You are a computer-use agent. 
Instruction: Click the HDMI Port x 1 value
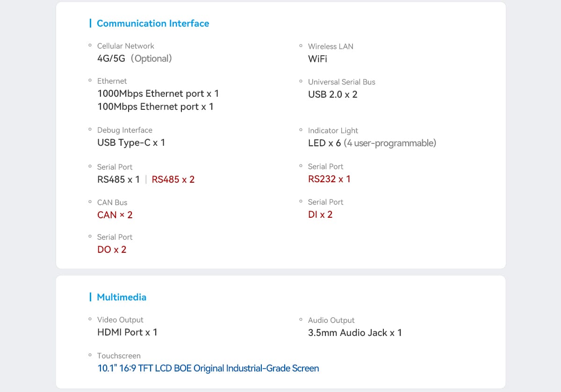tap(127, 332)
